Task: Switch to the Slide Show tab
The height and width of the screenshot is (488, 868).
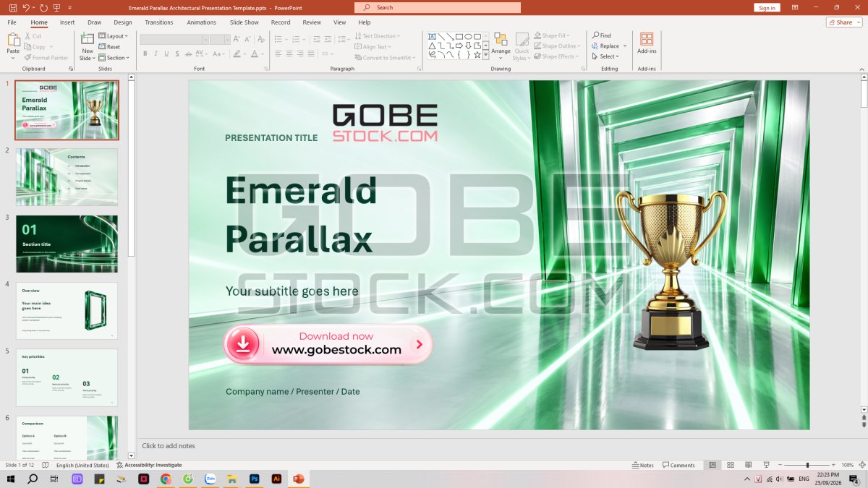Action: (x=244, y=22)
